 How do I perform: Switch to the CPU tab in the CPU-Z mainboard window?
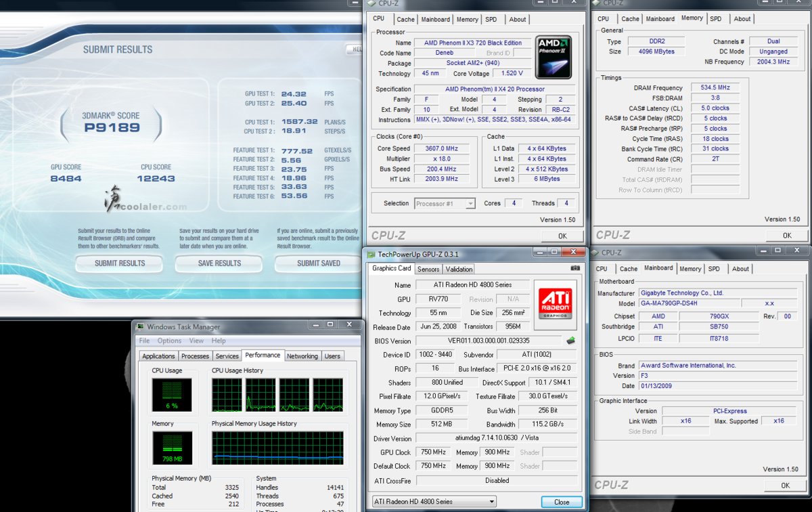pyautogui.click(x=602, y=269)
